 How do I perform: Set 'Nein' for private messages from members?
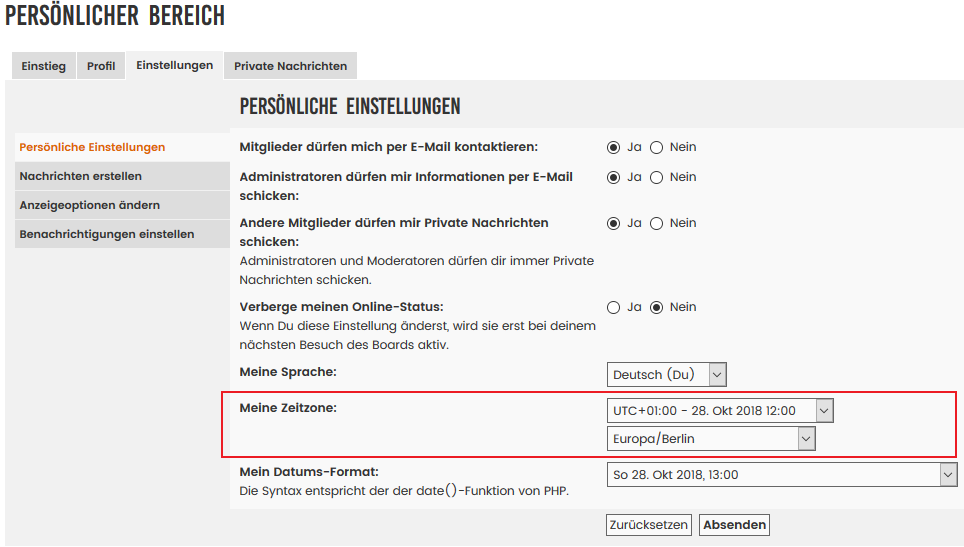coord(657,223)
